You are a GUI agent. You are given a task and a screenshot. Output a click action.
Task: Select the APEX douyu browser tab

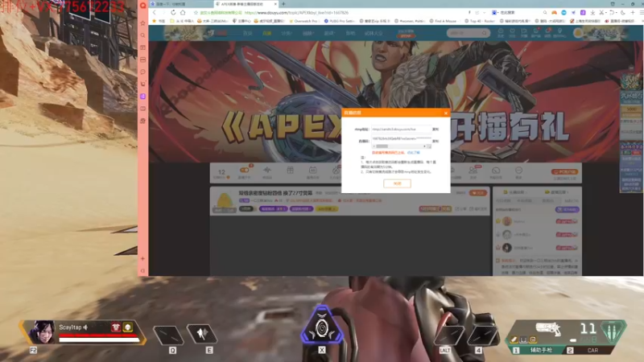click(246, 4)
